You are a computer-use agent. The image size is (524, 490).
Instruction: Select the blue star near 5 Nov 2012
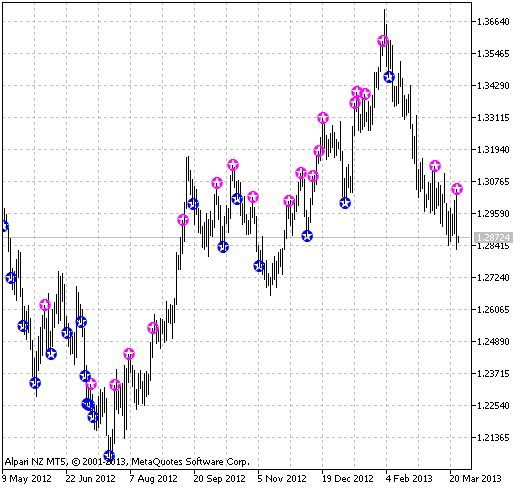(259, 266)
